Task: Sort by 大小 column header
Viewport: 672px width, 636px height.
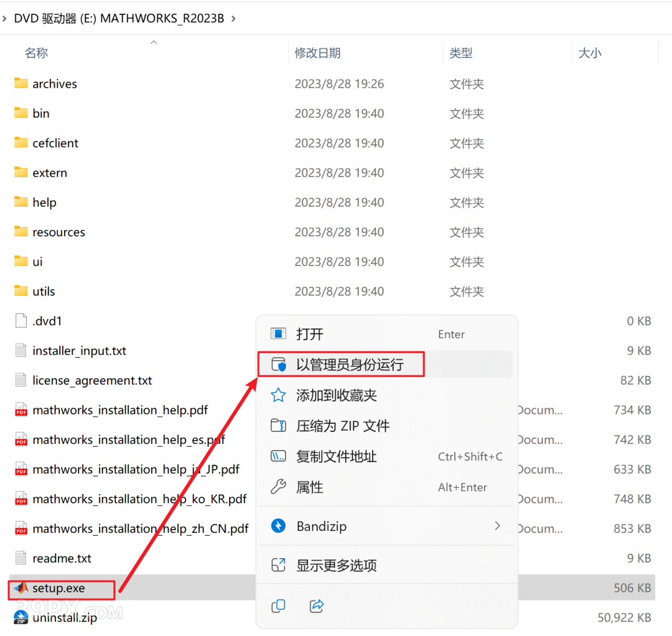Action: click(590, 53)
